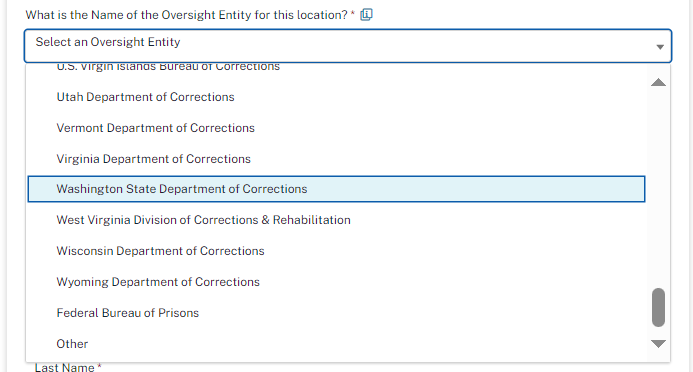Choose Washington State Department of Corrections
This screenshot has width=693, height=372.
click(336, 189)
